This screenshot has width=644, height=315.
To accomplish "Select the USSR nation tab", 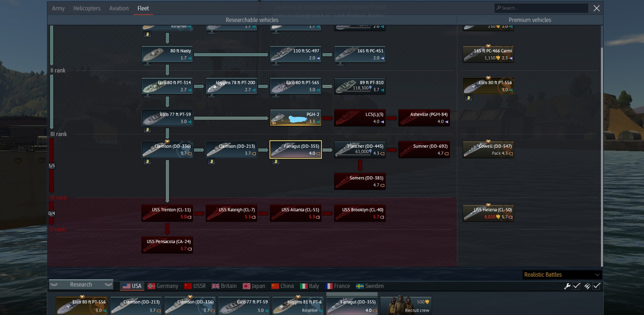I will (x=195, y=286).
